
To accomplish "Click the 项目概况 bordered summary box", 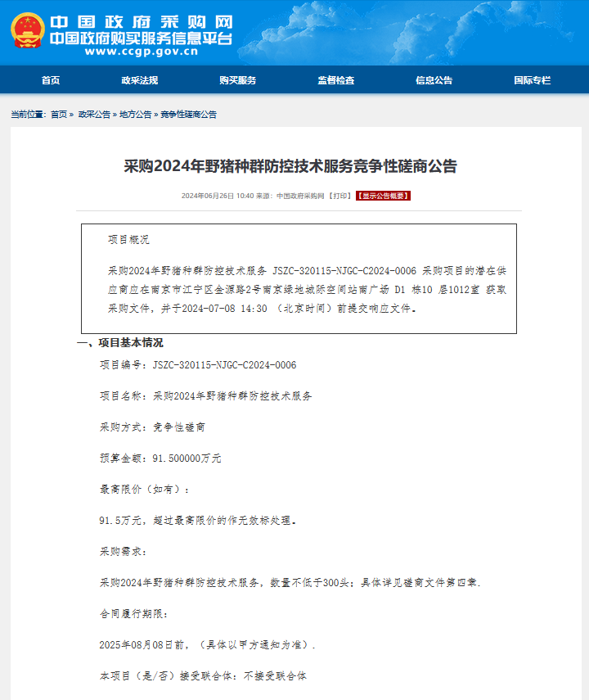I will [x=299, y=278].
